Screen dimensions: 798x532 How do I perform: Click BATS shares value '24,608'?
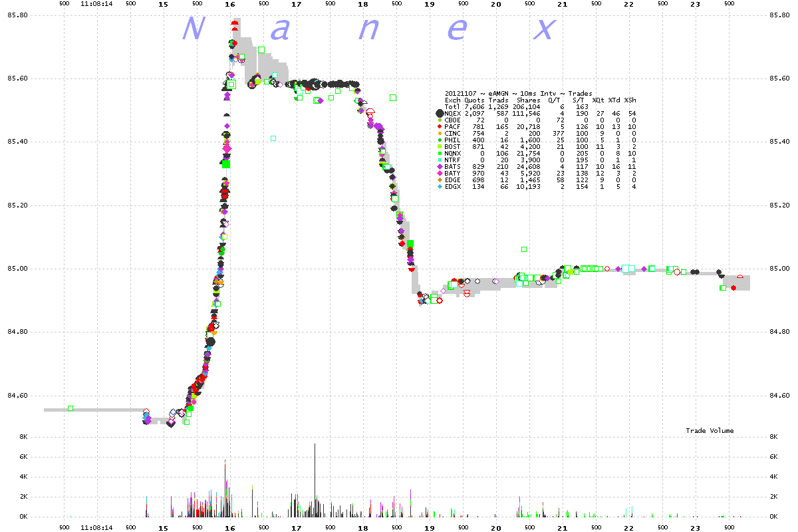529,166
